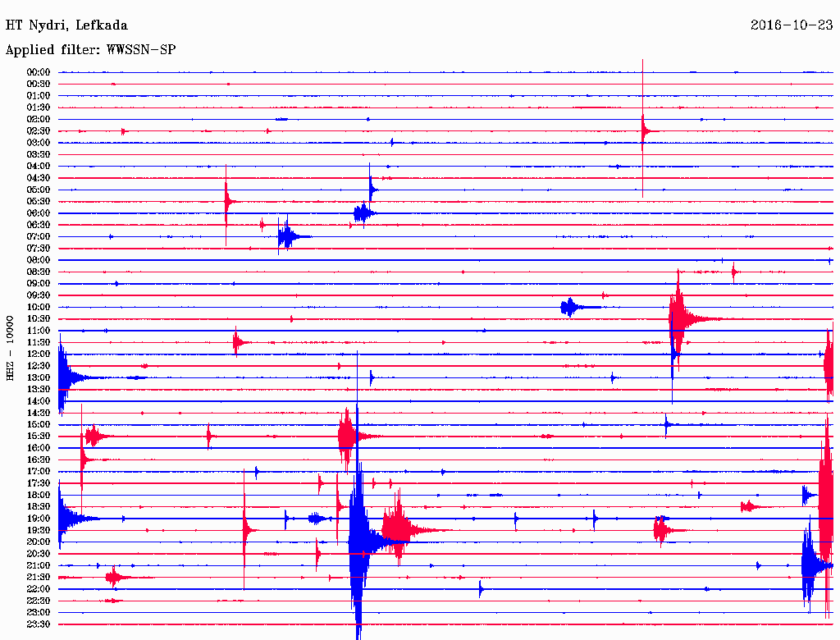This screenshot has height=640, width=840.
Task: Click the 'Applied filter: WWSSN-SP' text
Action: (90, 50)
